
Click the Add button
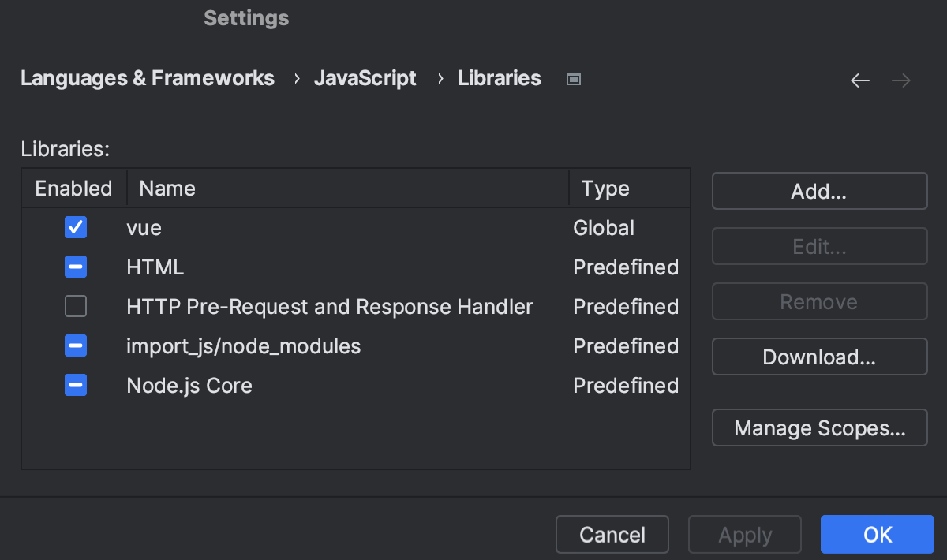click(x=819, y=191)
